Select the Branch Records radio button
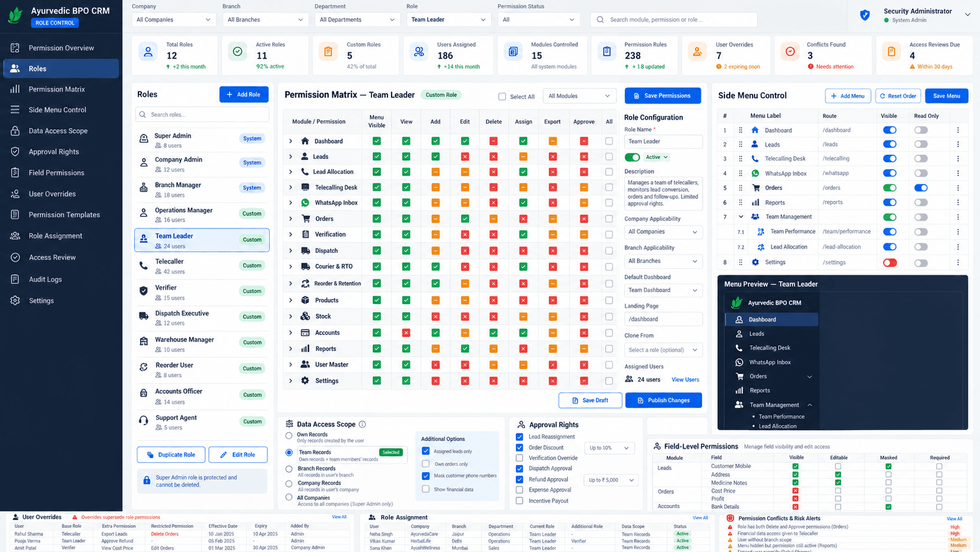This screenshot has width=980, height=552. 289,469
